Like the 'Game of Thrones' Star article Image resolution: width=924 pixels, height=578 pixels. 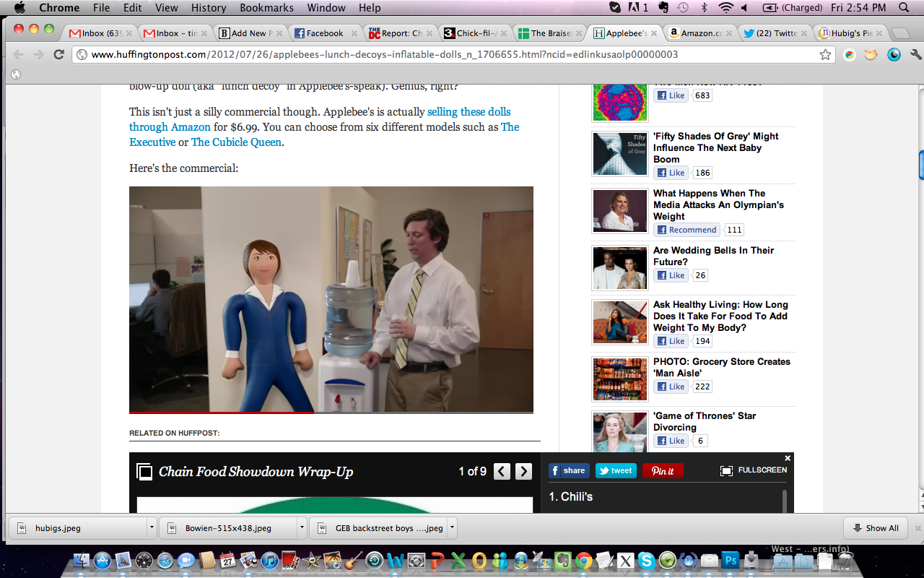[x=671, y=441]
